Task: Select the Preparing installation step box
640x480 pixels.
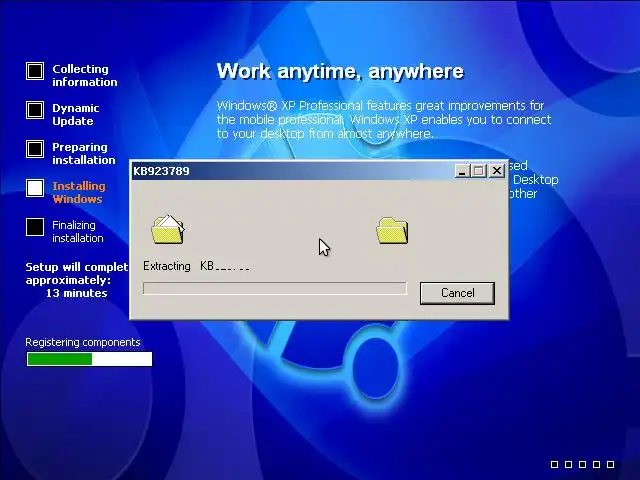Action: (x=35, y=149)
